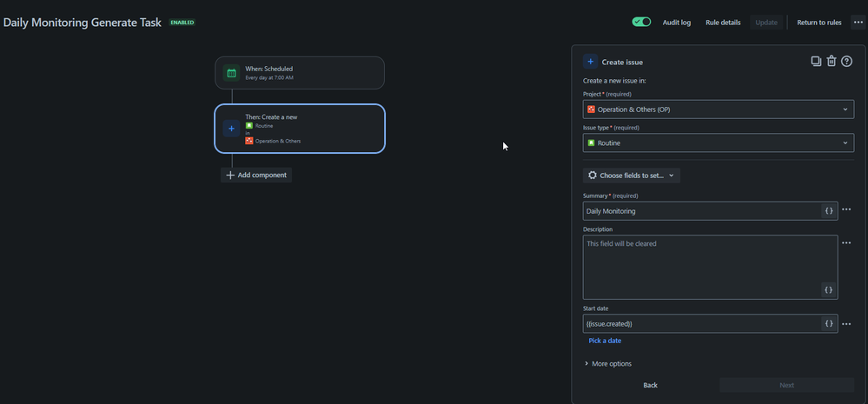This screenshot has height=404, width=868.
Task: Click the Next button
Action: [x=786, y=385]
